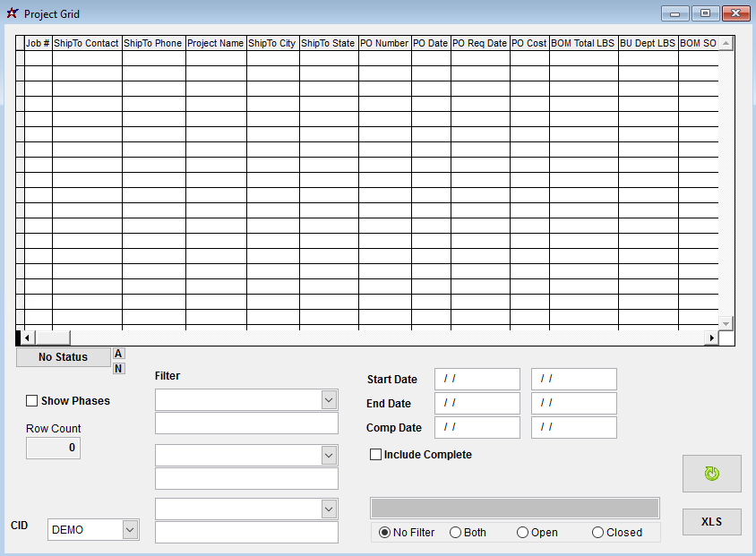756x556 pixels.
Task: Open the CID dropdown showing DEMO
Action: point(130,529)
